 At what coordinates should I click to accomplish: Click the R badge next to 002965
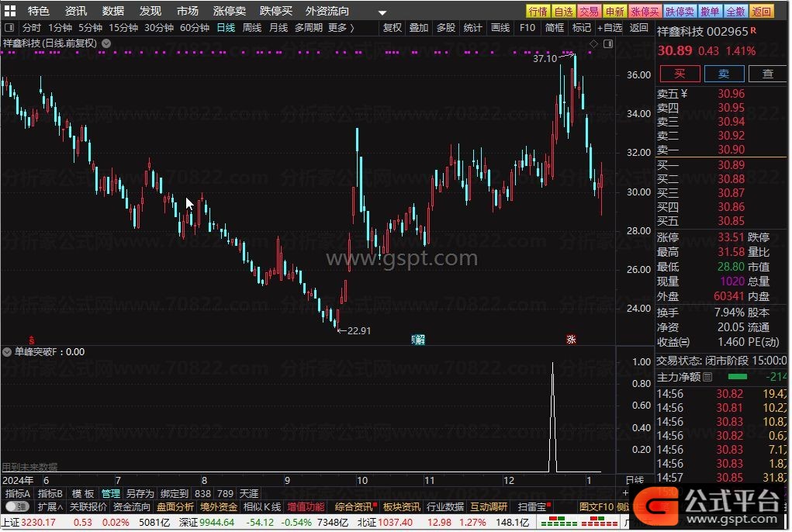pos(753,30)
